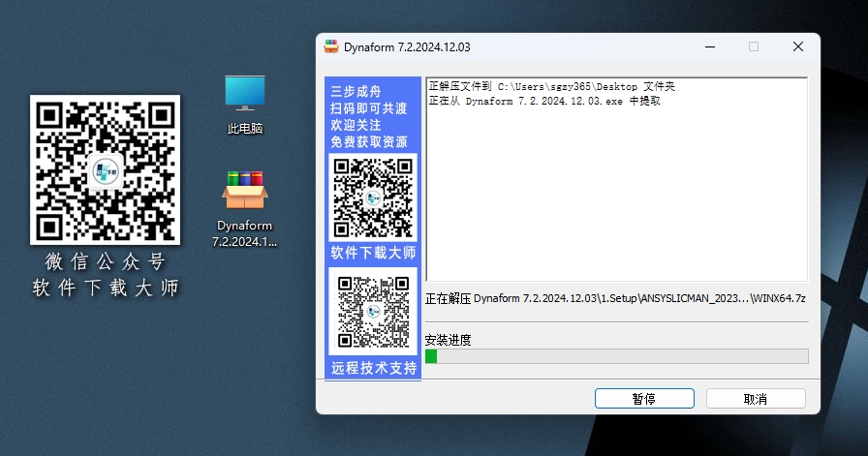868x456 pixels.
Task: Click the WinRAR icon in the Dynaform title bar
Action: [x=331, y=46]
